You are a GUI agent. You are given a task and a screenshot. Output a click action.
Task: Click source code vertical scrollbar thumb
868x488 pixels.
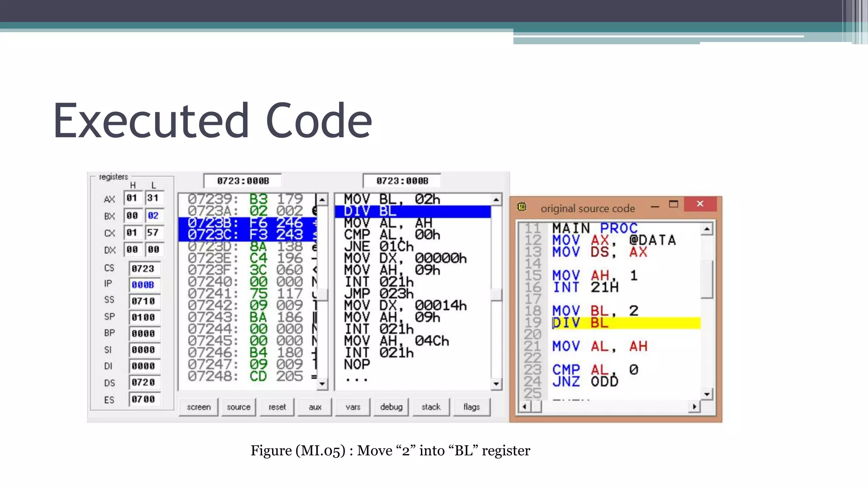pos(707,279)
